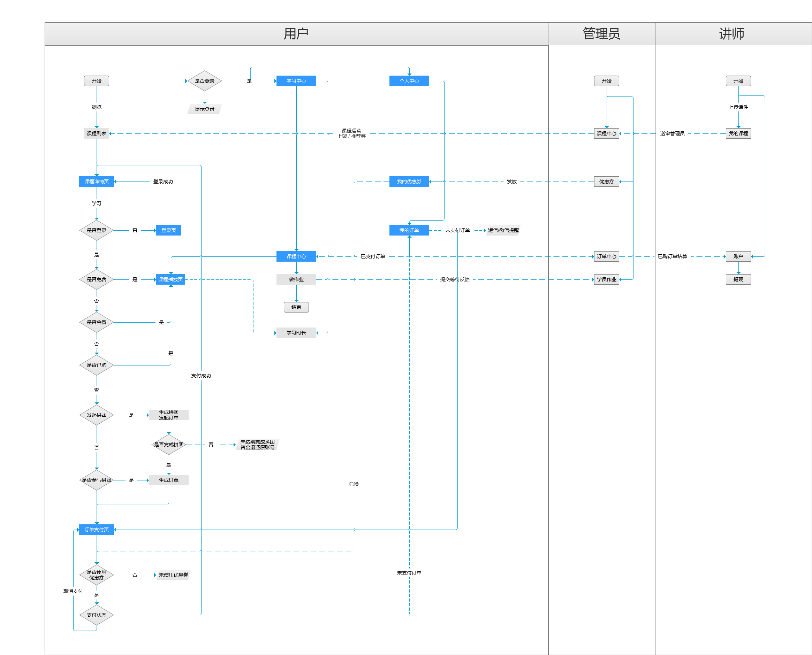
Task: Click the 我的优惠券 node
Action: pyautogui.click(x=409, y=182)
